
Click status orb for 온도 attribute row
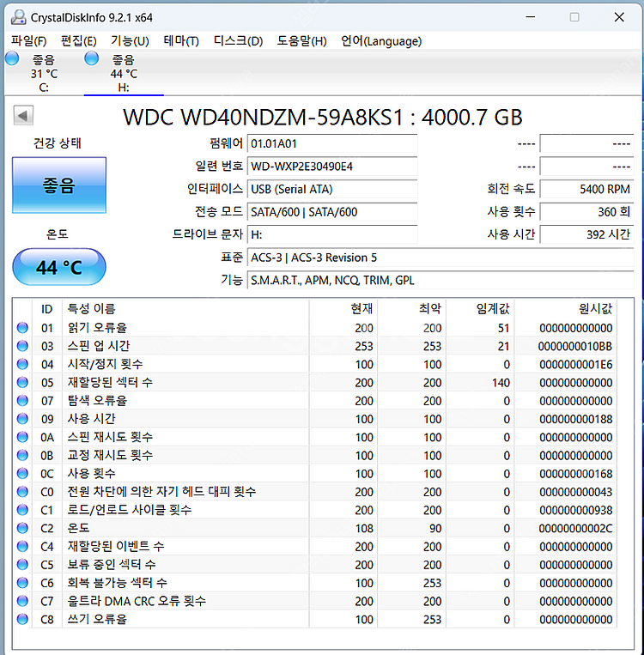click(x=22, y=528)
